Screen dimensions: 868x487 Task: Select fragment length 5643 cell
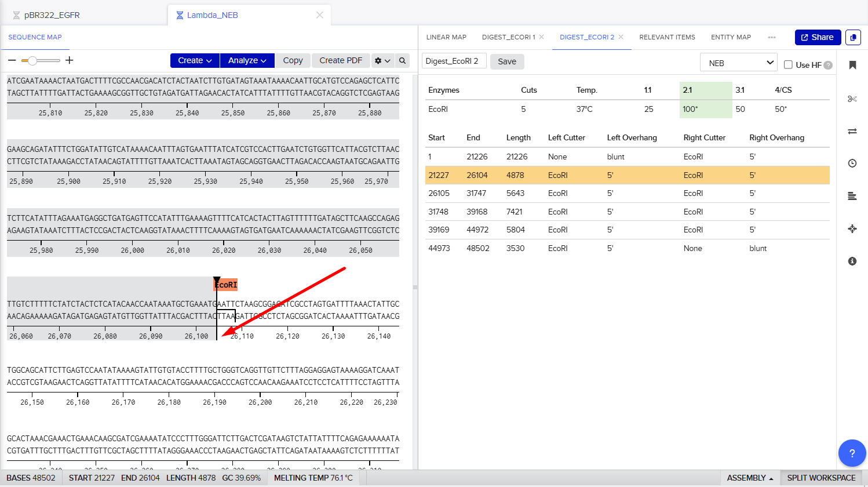click(515, 193)
